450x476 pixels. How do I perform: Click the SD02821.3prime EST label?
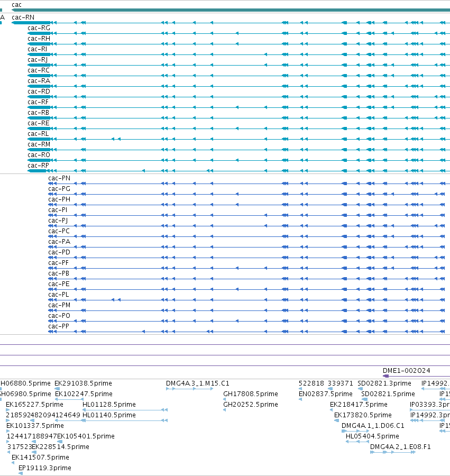384,383
